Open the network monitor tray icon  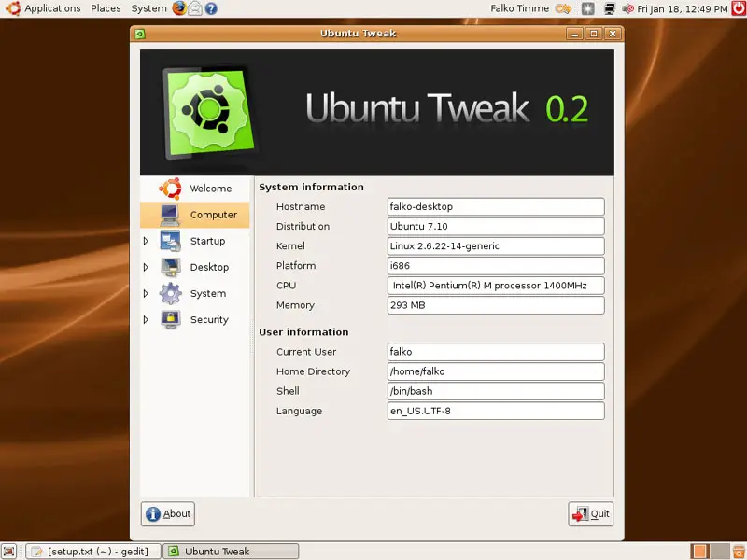[x=610, y=8]
